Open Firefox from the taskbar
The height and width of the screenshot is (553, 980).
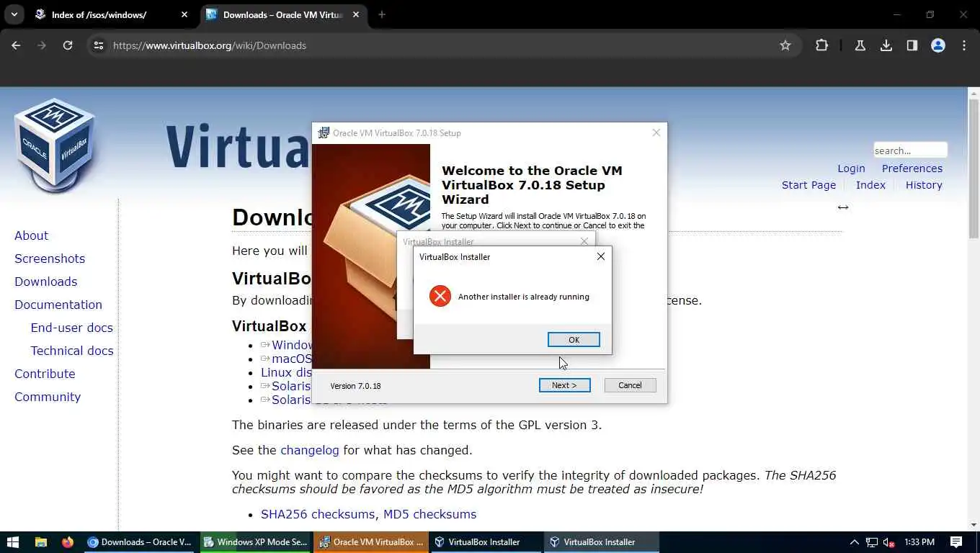[x=68, y=542]
